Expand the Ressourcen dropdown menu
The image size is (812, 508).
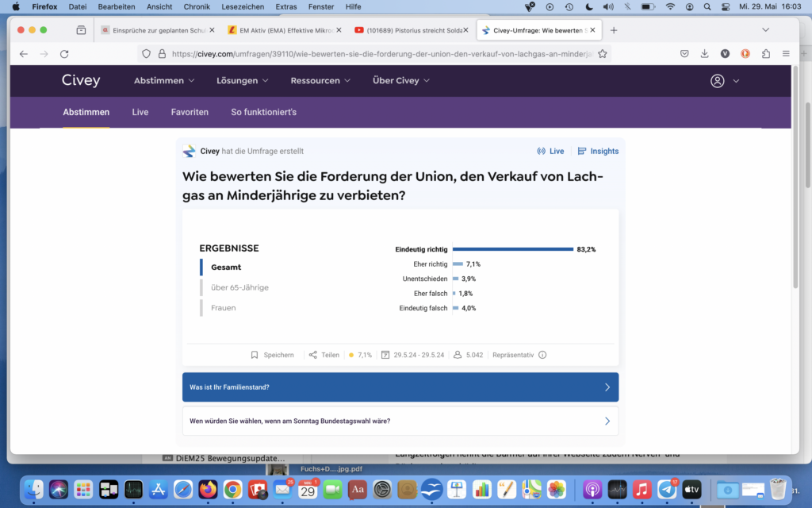(320, 81)
